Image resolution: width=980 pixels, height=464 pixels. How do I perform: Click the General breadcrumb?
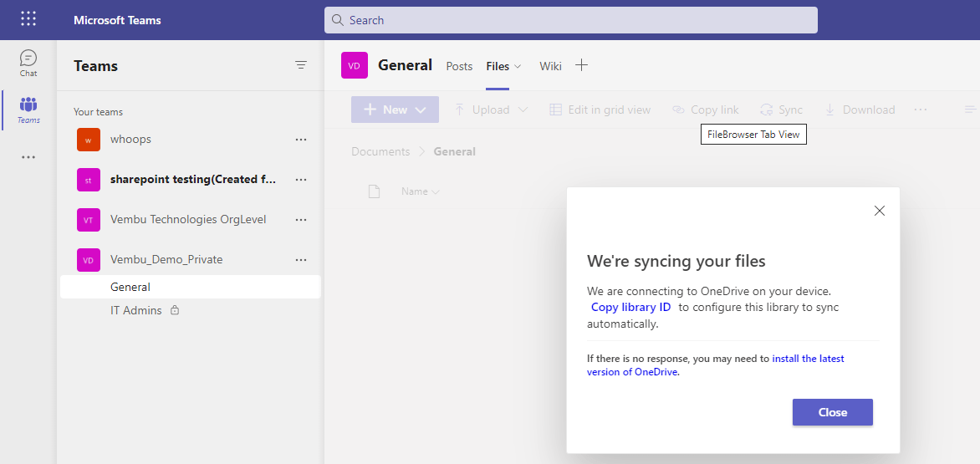point(454,152)
